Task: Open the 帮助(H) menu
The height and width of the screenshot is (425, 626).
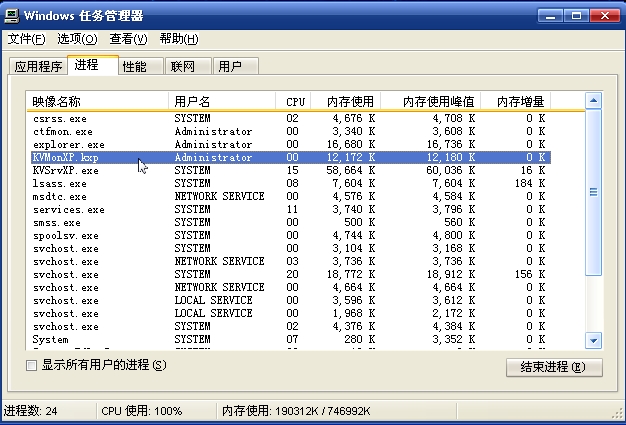Action: pos(179,39)
